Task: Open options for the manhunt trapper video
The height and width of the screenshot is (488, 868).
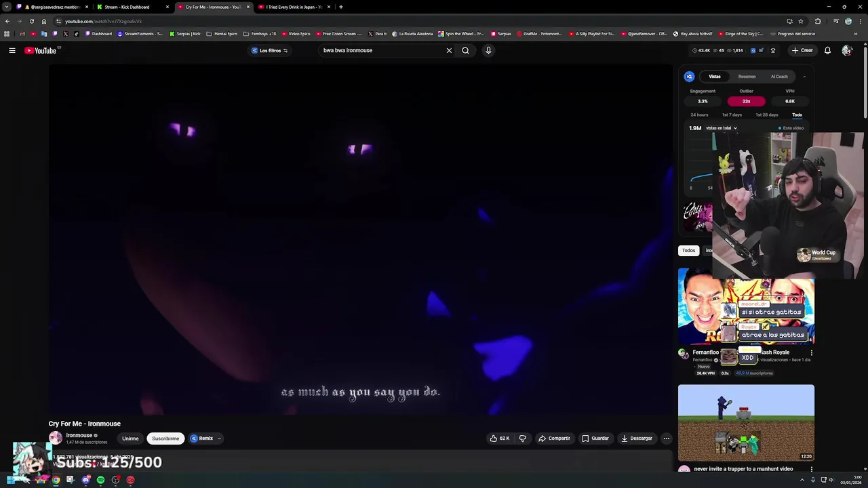Action: (x=811, y=469)
